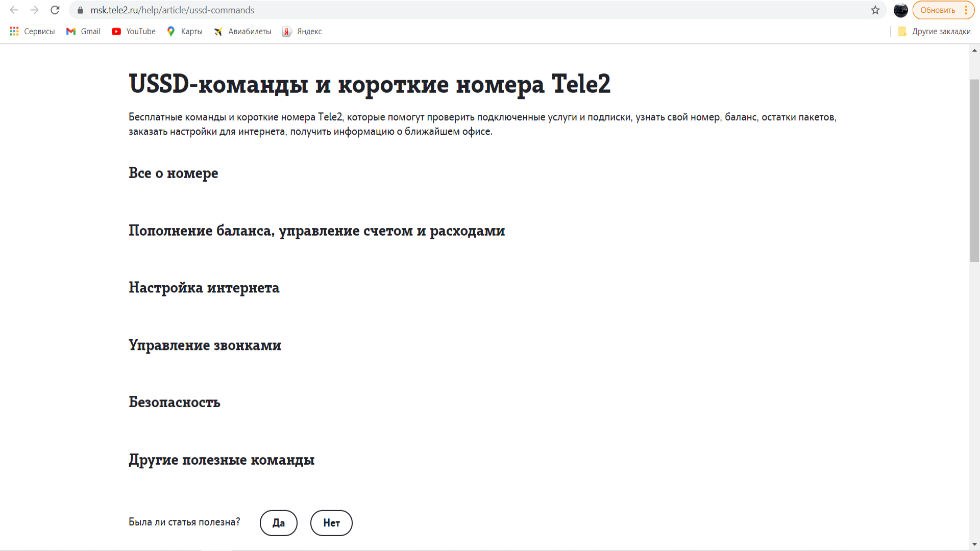Expand Пополнение баланса, управление счетом section
The width and height of the screenshot is (980, 551).
(317, 231)
